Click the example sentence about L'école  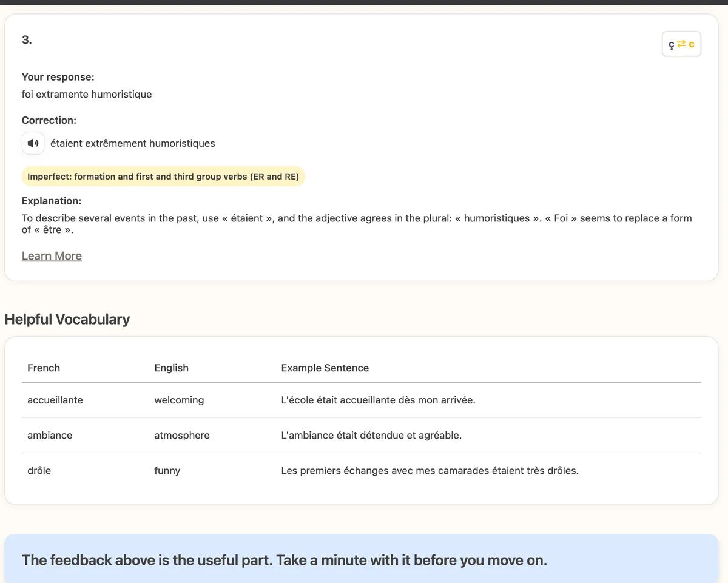pos(379,400)
